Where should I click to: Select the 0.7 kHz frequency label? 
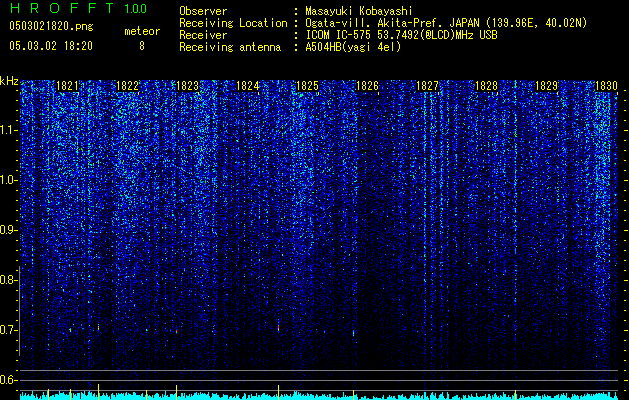(x=7, y=330)
